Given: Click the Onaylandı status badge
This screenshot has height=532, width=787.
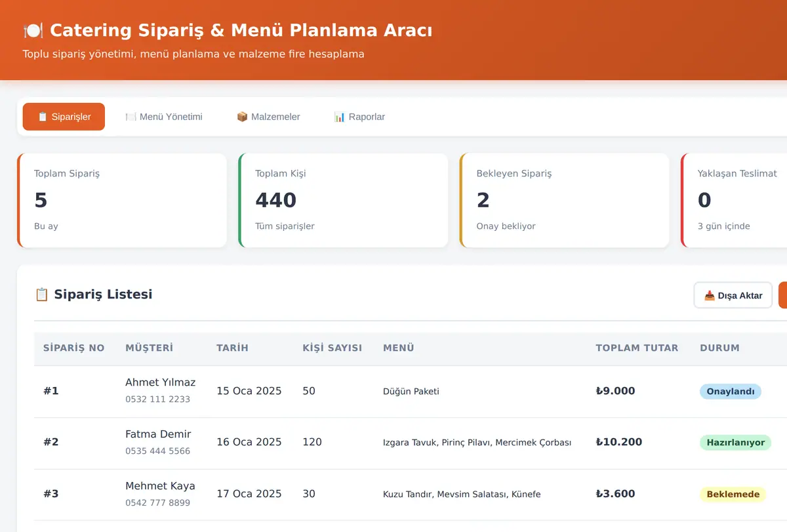Looking at the screenshot, I should [731, 392].
